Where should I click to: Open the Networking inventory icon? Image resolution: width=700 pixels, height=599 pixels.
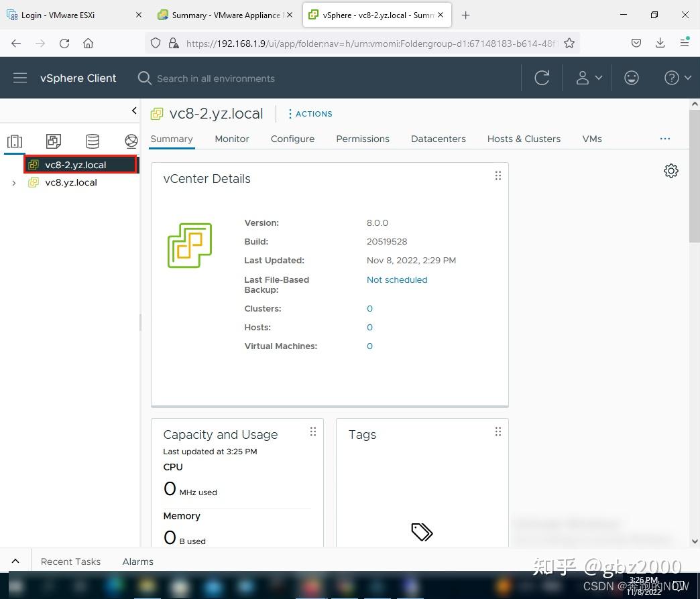(x=131, y=141)
